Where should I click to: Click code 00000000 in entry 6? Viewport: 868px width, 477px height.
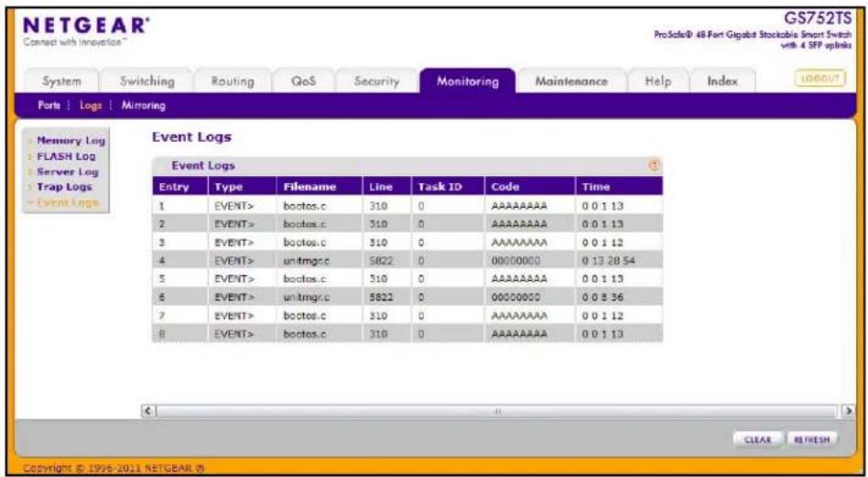515,298
